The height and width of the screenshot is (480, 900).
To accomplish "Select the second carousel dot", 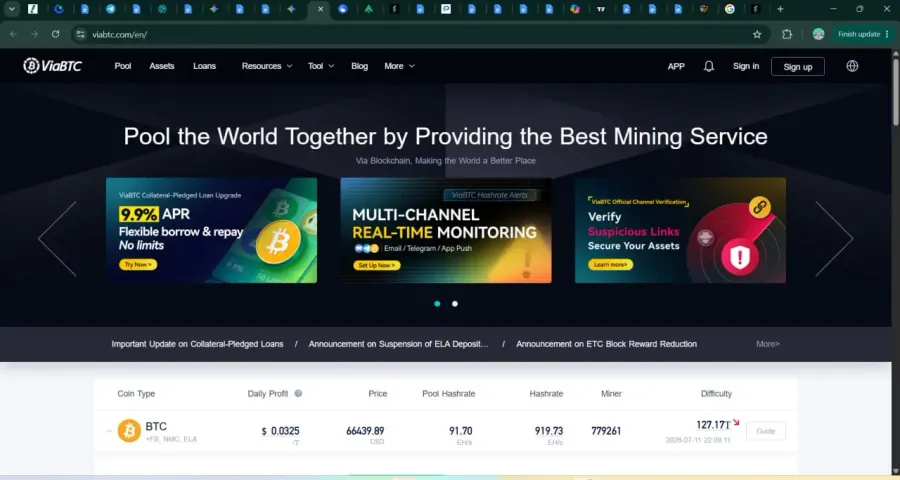I will point(455,304).
